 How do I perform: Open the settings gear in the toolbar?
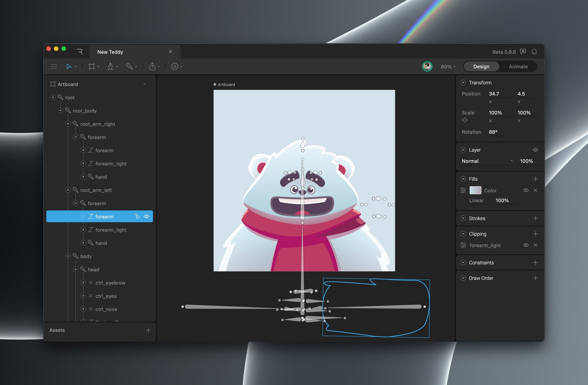point(174,66)
